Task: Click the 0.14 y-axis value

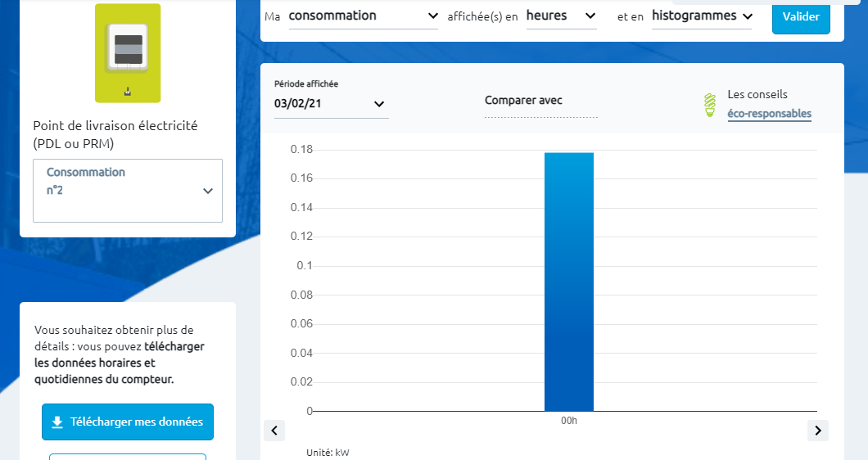Action: tap(301, 208)
